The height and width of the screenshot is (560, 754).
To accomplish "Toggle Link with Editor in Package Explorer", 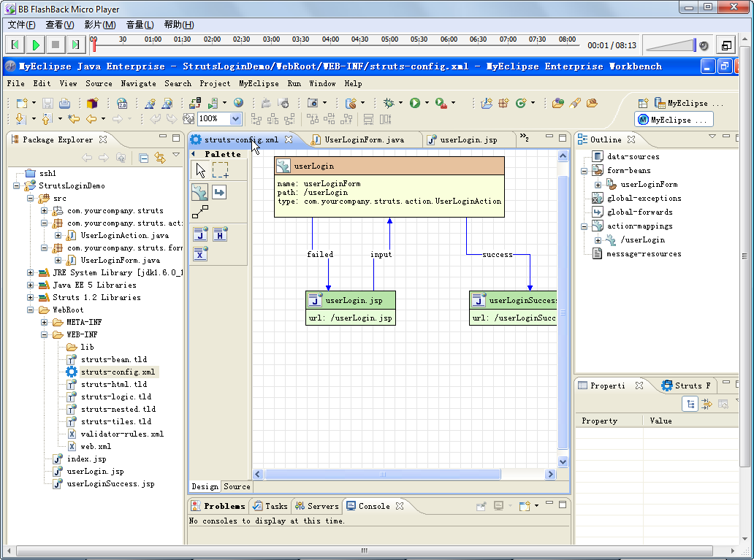I will tap(160, 158).
